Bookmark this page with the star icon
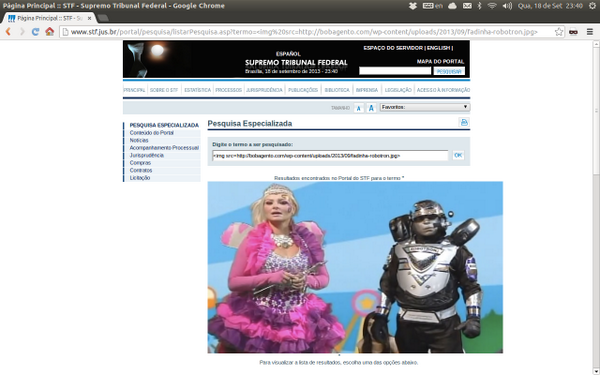 coord(559,32)
